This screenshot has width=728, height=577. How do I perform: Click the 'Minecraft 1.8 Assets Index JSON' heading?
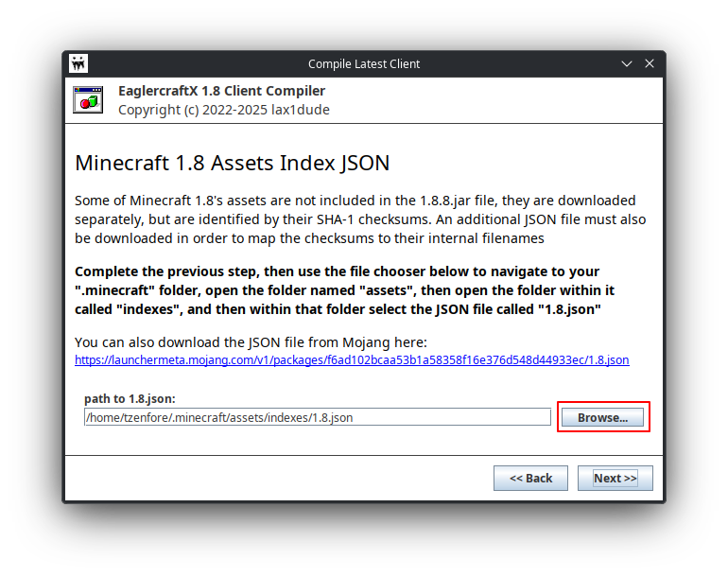[x=233, y=163]
